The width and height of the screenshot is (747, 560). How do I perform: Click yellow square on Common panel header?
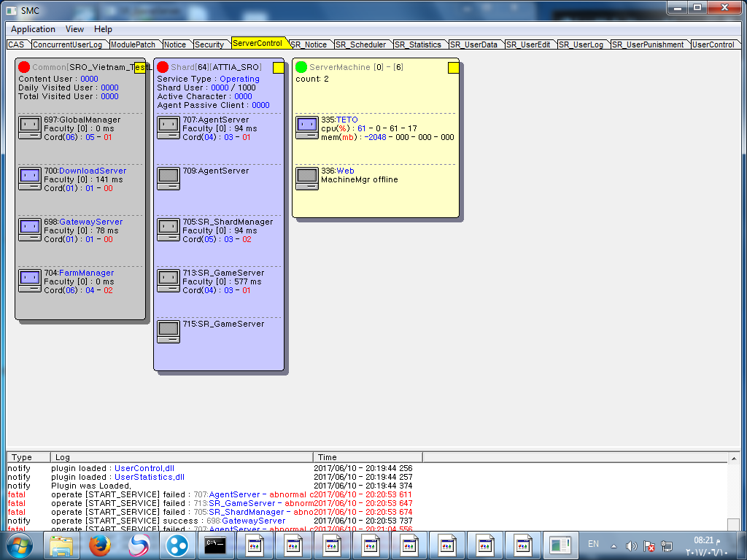[x=139, y=68]
